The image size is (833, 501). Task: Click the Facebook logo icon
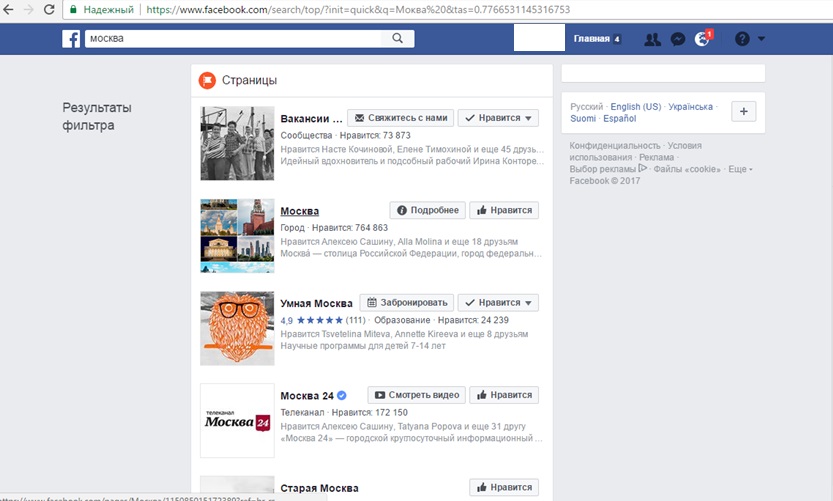click(71, 39)
